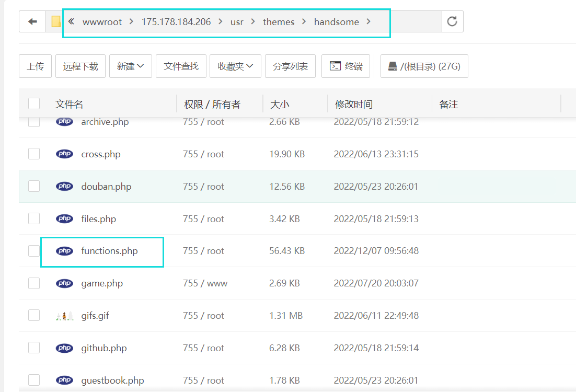Expand the 新建 dropdown
This screenshot has width=576, height=392.
tap(130, 66)
